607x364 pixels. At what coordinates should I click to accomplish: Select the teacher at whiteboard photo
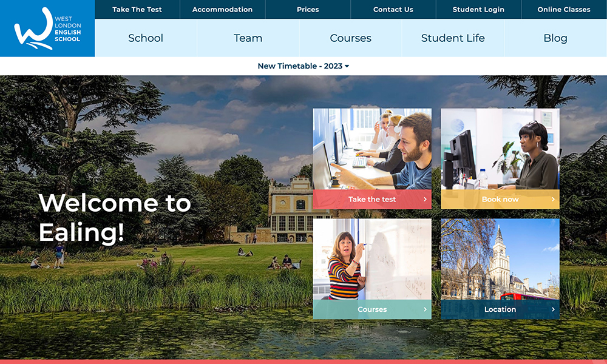click(x=372, y=259)
